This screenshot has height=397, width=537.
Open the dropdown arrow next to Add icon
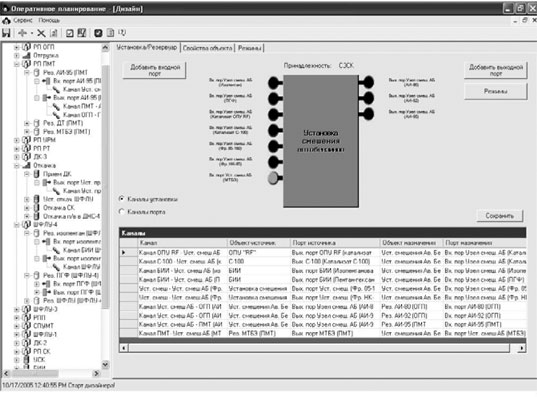(x=32, y=33)
